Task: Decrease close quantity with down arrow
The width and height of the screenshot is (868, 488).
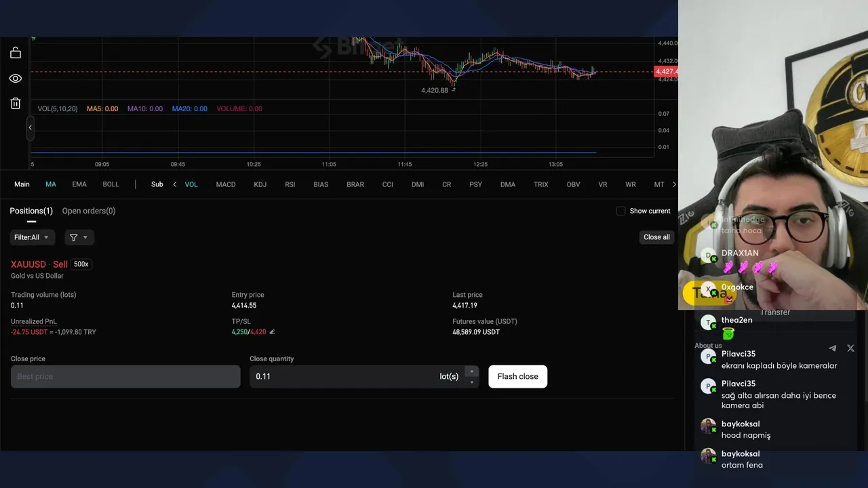Action: 472,382
